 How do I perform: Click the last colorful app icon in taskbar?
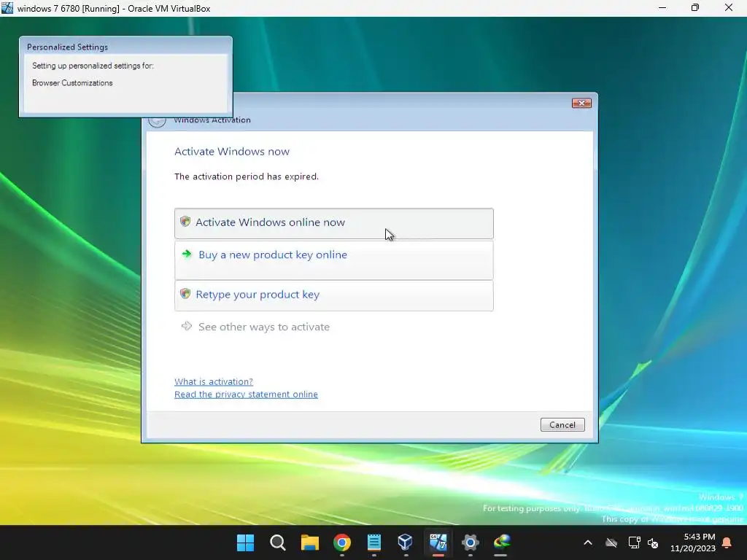coord(502,542)
